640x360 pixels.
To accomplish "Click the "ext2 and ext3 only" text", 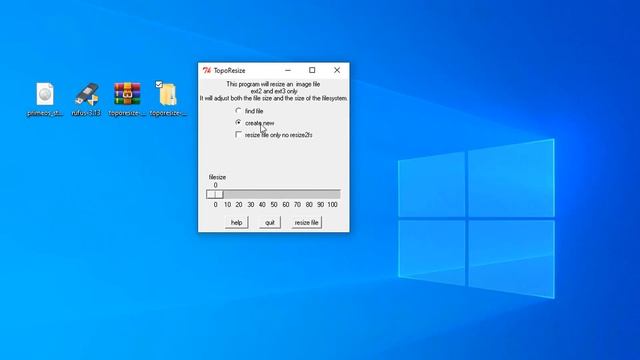I will (274, 91).
